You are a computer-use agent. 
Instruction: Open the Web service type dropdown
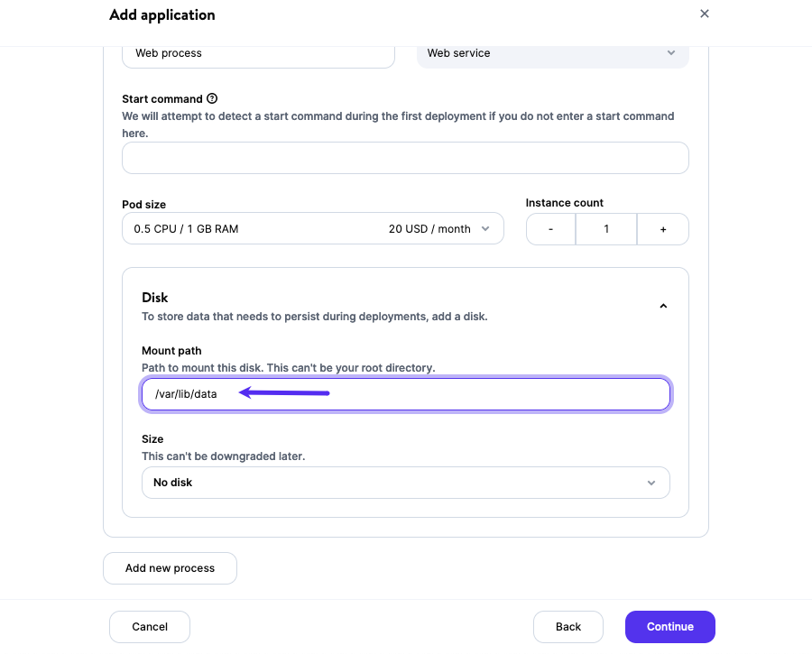(552, 53)
